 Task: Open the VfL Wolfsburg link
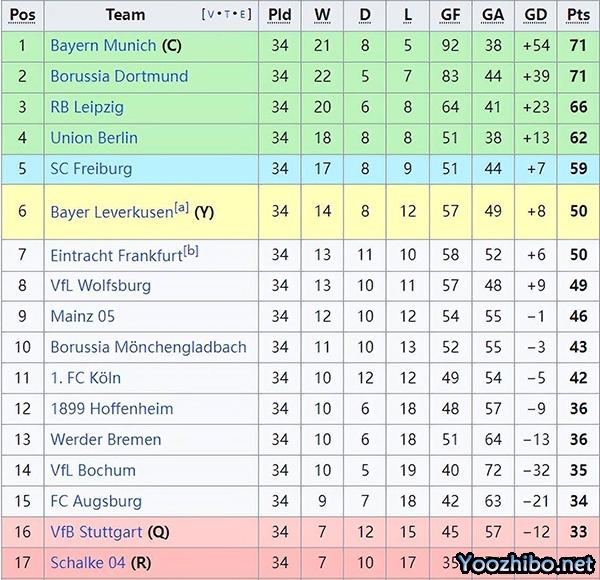coord(100,286)
